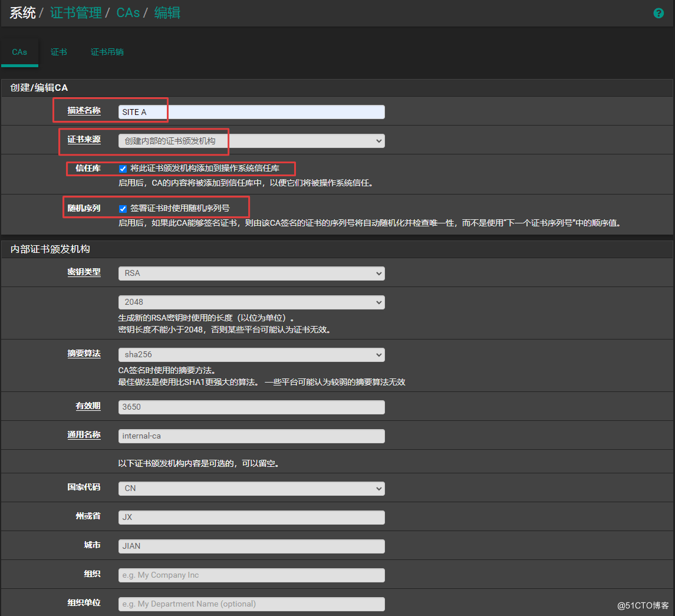The width and height of the screenshot is (675, 616).
Task: Switch to the 证书吊销 tab
Action: [107, 52]
